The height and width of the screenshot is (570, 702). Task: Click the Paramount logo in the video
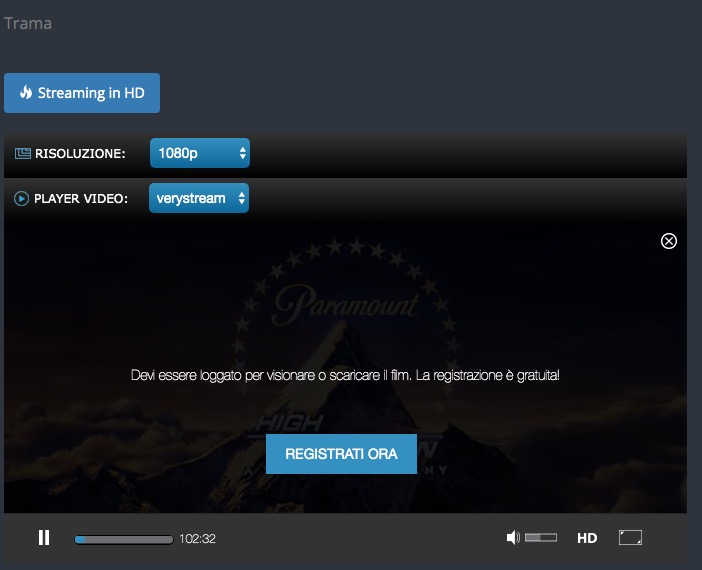coord(345,301)
